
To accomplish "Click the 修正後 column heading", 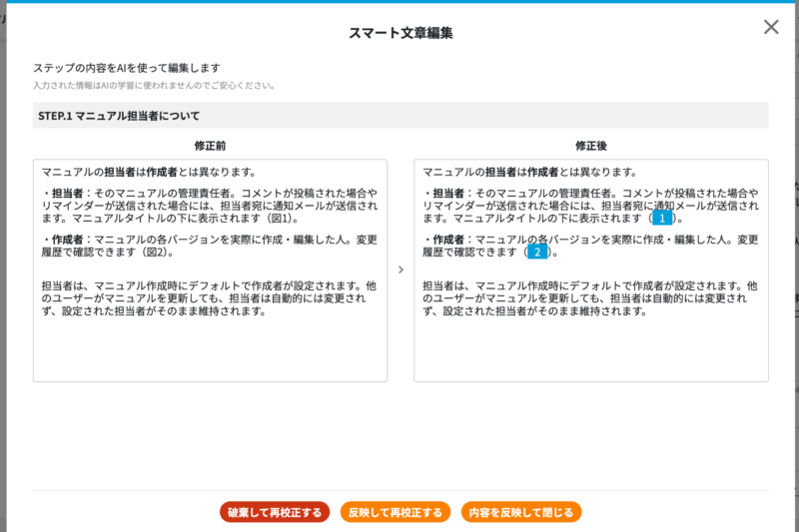I will [x=591, y=146].
